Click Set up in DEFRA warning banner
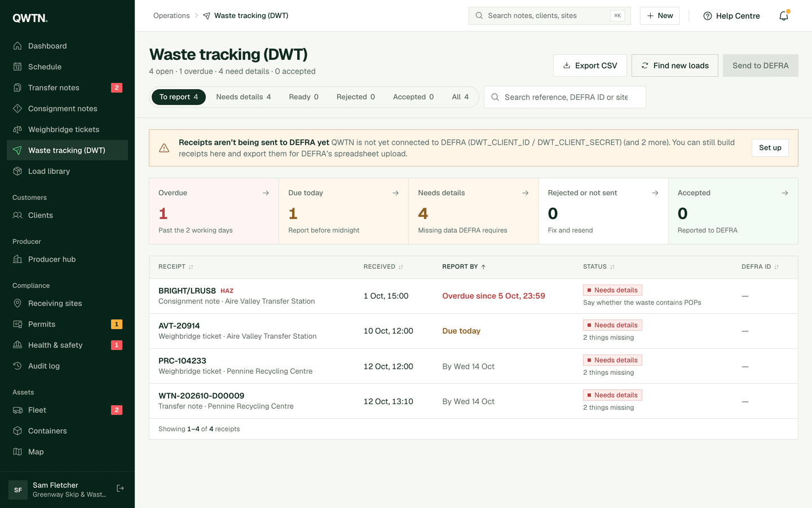The image size is (812, 508). click(770, 148)
